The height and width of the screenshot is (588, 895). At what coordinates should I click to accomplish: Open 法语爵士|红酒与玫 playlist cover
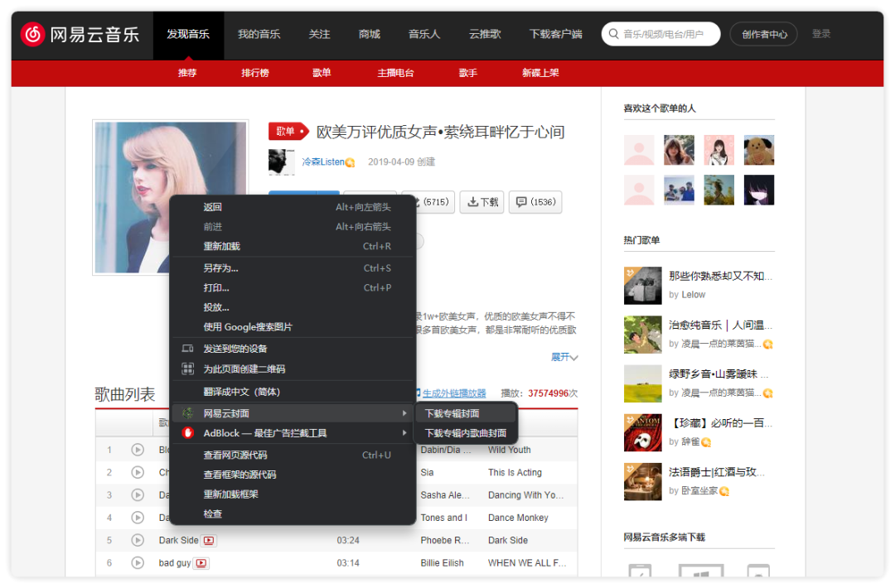[x=643, y=482]
